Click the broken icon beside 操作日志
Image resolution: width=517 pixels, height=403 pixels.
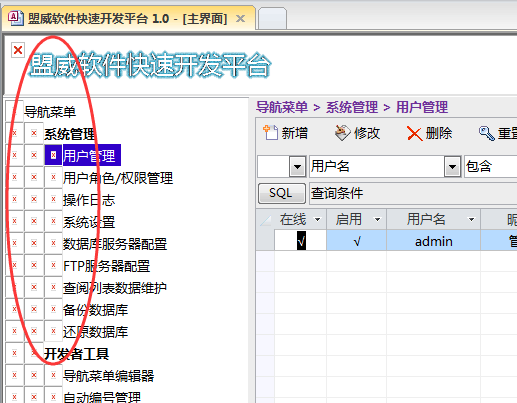53,199
